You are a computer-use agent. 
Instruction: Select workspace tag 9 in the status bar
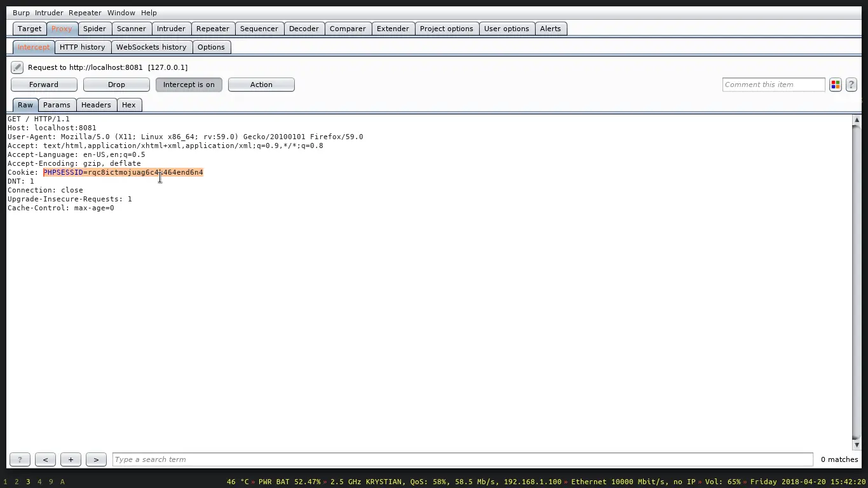tap(50, 482)
